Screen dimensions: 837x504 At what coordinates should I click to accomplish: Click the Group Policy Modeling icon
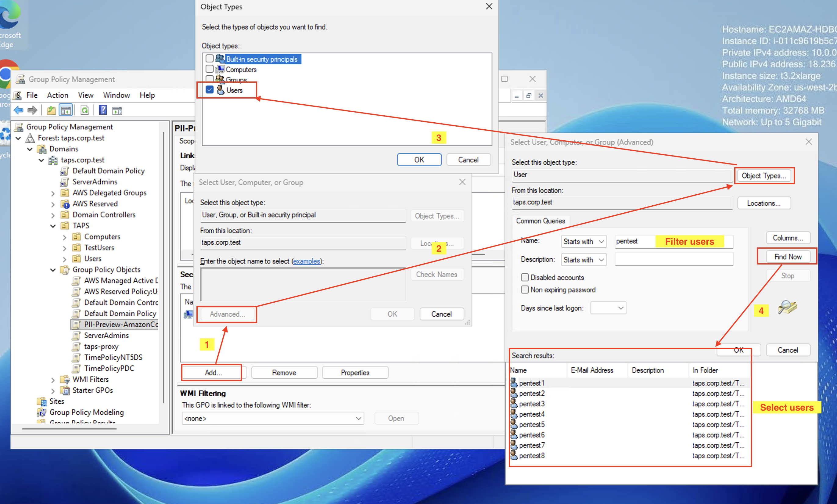coord(42,412)
